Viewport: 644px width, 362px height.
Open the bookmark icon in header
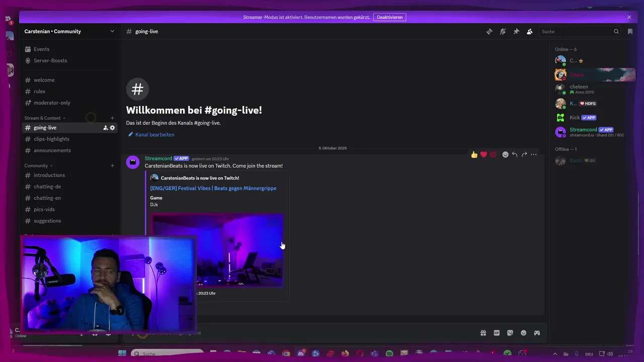click(x=630, y=31)
